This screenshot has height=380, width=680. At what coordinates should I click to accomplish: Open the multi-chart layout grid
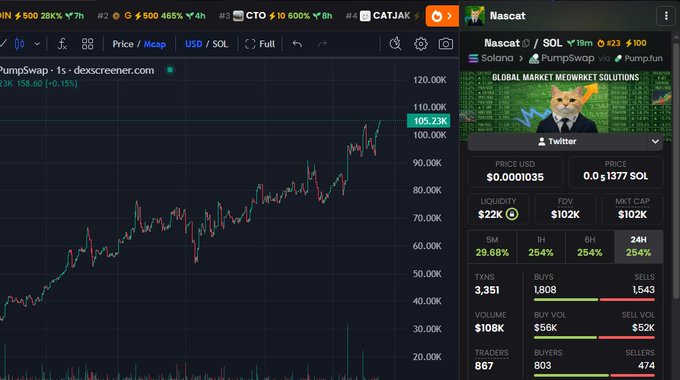88,44
